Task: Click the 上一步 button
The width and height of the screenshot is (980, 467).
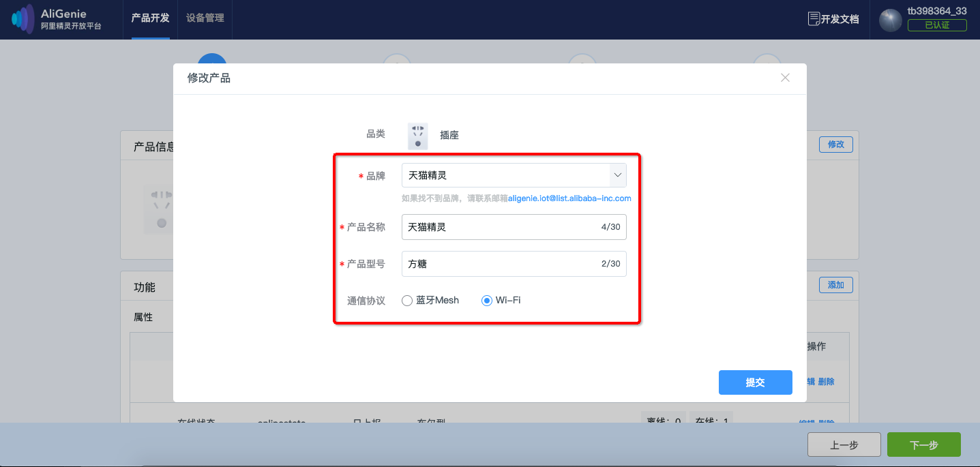Action: point(844,445)
